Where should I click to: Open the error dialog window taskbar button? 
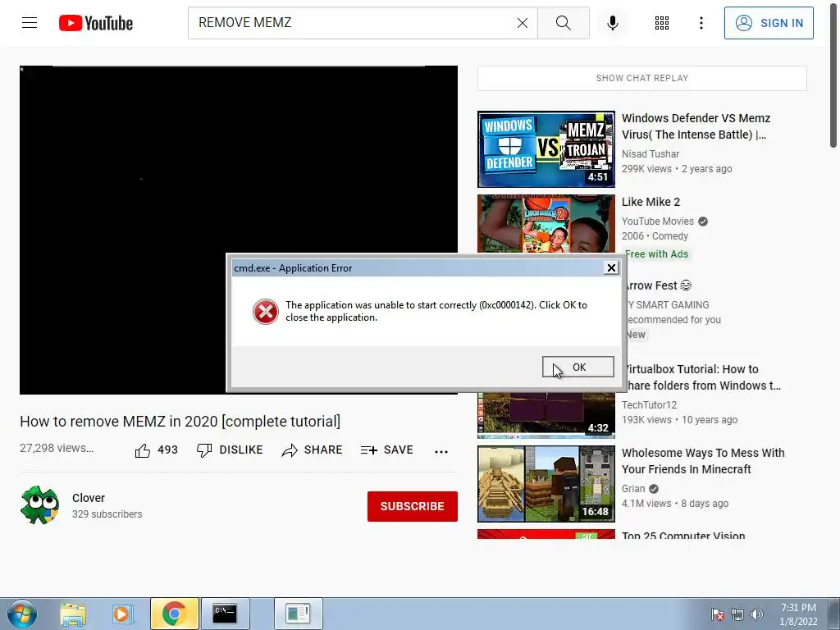coord(298,614)
